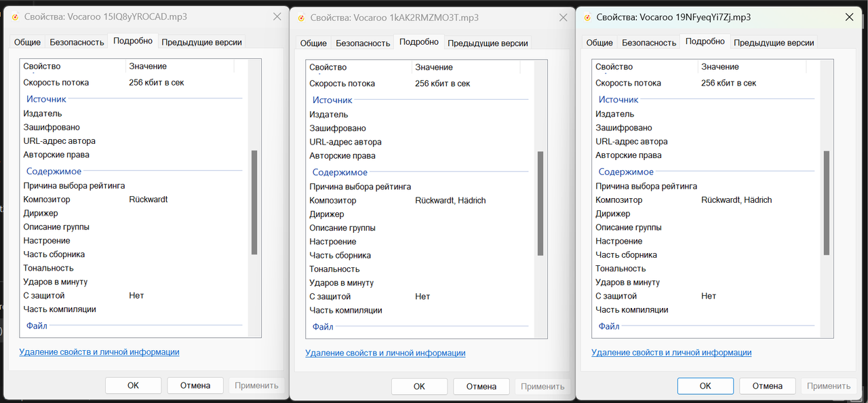Open Удаление свойств link in 15lQ8yYROCAD window
Screen dimensions: 868x403
[99, 352]
